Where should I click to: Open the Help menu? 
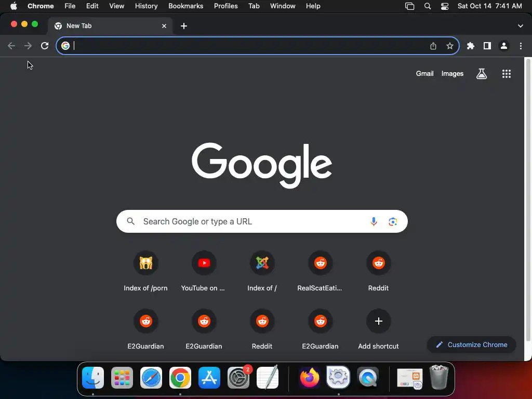point(313,6)
